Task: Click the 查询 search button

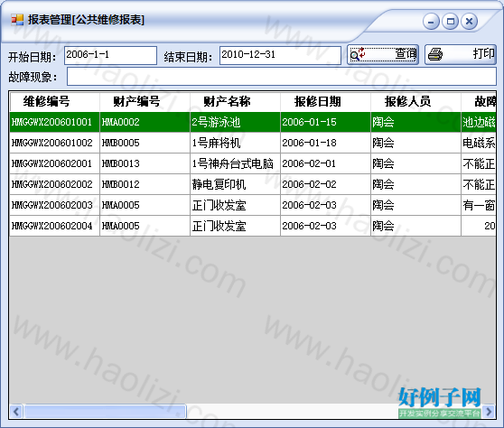Action: [382, 54]
